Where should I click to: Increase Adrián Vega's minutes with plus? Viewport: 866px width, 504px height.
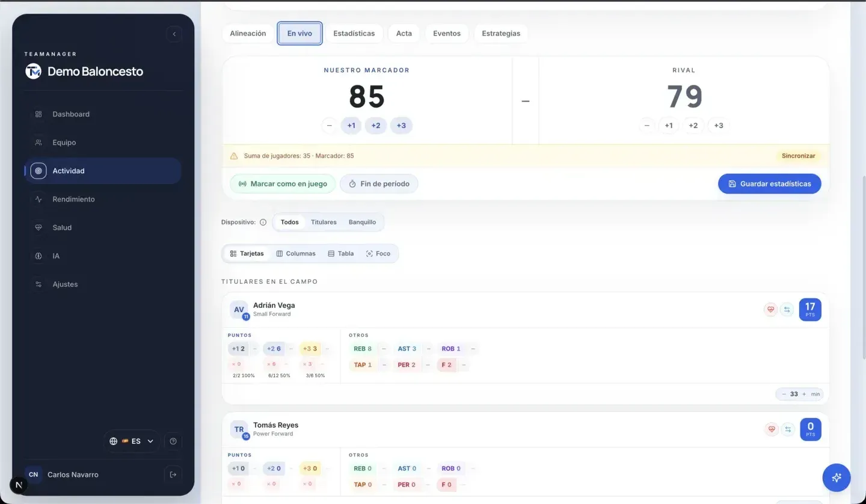click(804, 395)
